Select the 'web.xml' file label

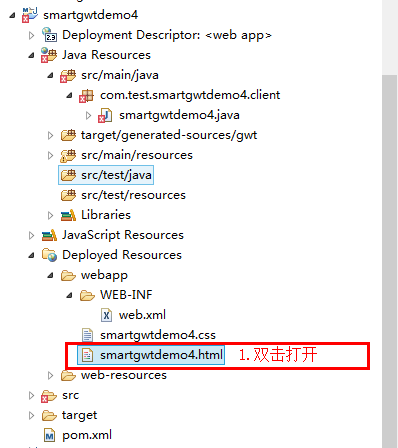coord(142,315)
